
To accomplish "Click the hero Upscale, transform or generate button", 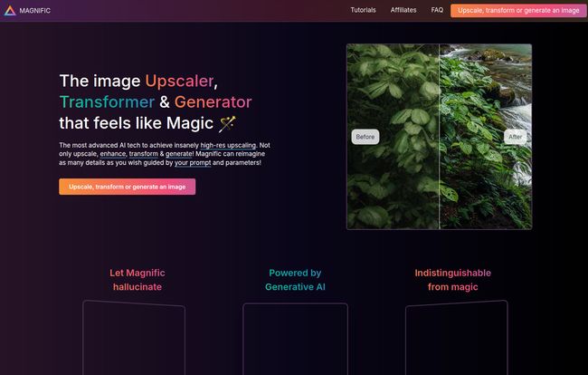I will (x=128, y=187).
